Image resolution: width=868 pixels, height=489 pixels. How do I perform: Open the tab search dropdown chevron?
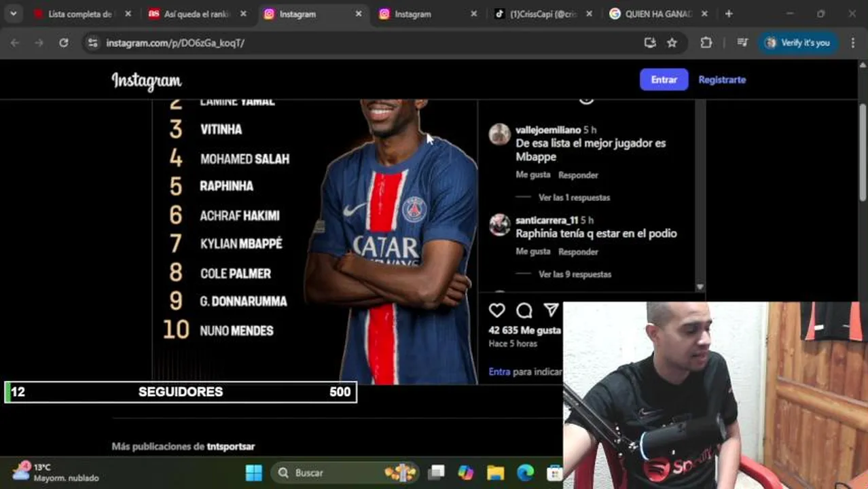(13, 14)
